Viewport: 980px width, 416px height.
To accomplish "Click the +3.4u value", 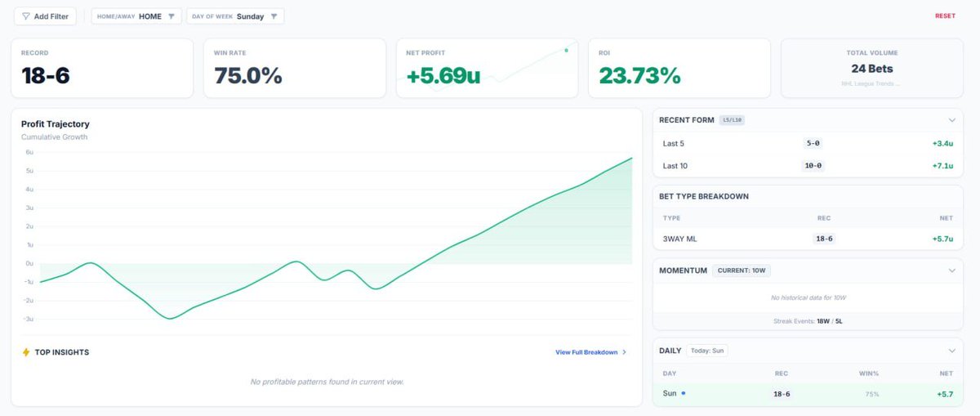I will pyautogui.click(x=942, y=143).
